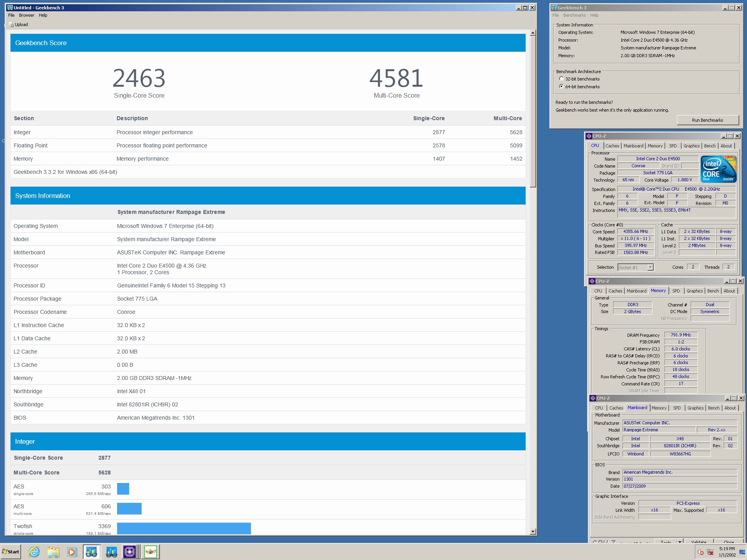The image size is (747, 560).
Task: Open Graphics tab in the top CPU-Z window
Action: (x=691, y=146)
